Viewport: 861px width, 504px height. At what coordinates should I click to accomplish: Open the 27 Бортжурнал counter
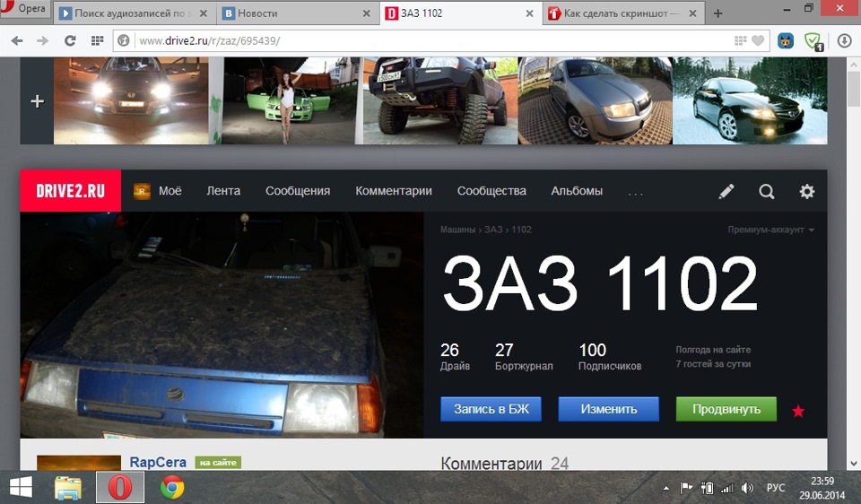pos(524,357)
